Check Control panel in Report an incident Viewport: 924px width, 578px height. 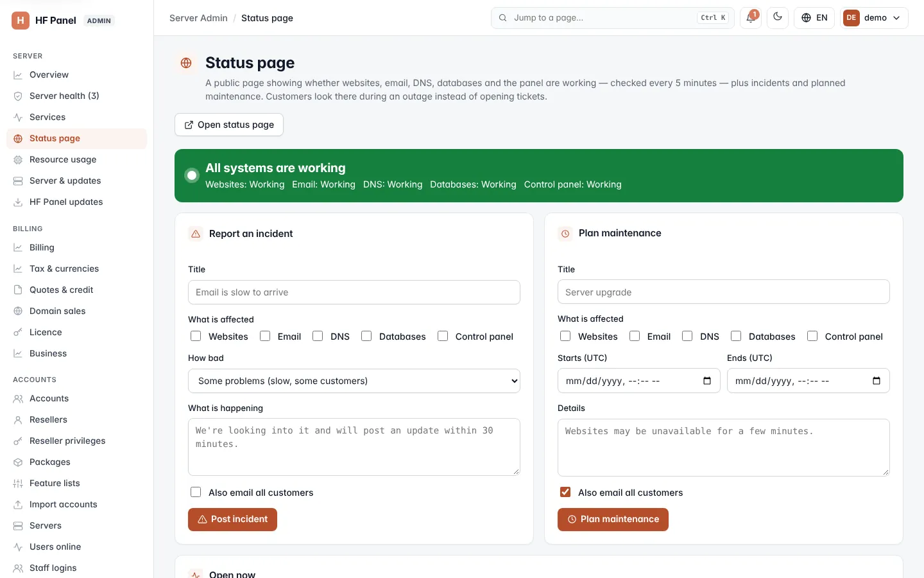(x=443, y=336)
